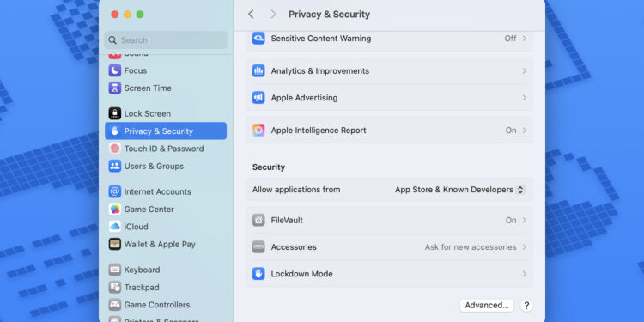Expand Lockdown Mode row chevron

click(524, 274)
